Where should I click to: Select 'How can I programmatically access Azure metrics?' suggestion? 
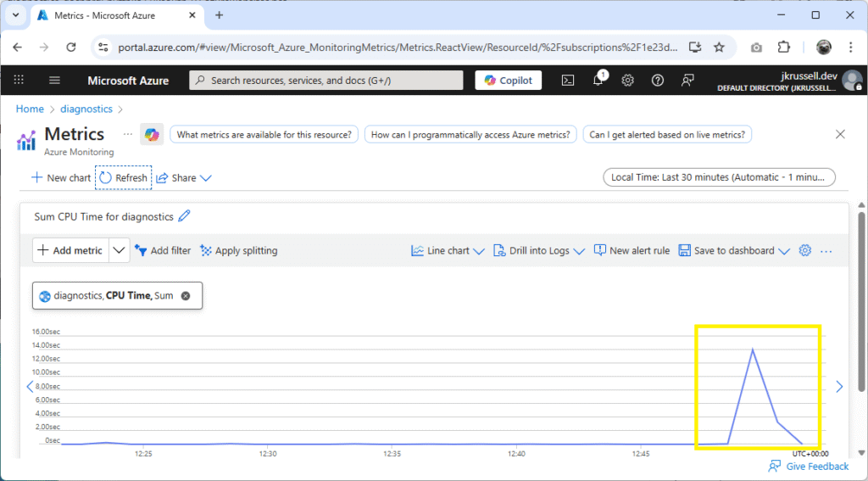coord(470,135)
